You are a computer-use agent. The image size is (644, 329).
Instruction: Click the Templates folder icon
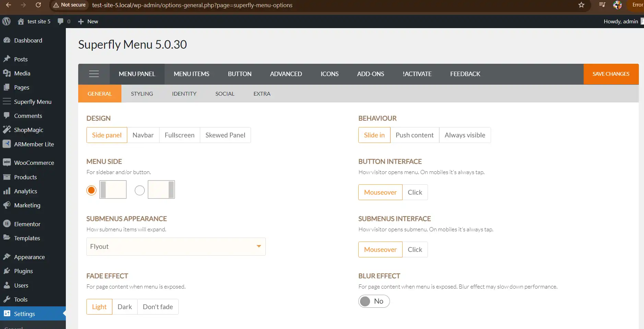click(7, 238)
